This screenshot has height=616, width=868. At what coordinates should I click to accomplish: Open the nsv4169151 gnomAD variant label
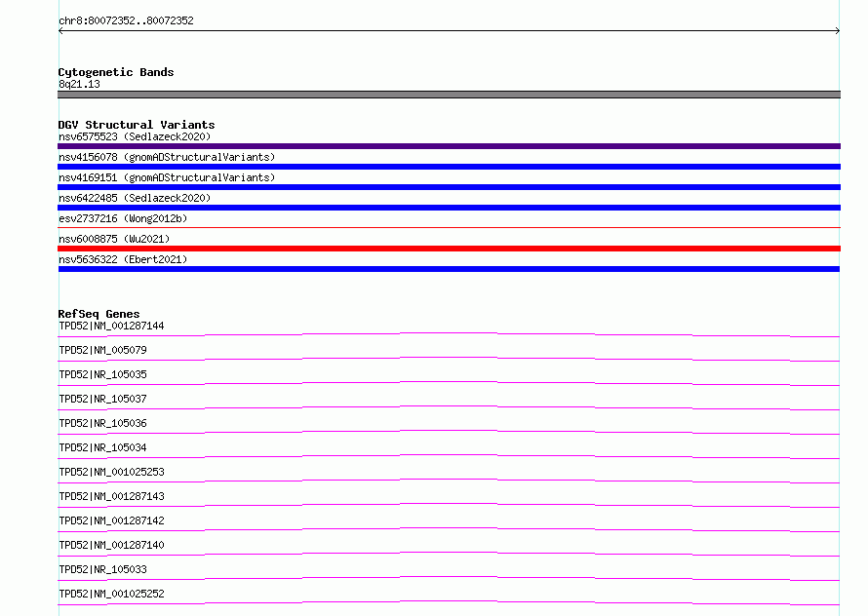pyautogui.click(x=167, y=177)
